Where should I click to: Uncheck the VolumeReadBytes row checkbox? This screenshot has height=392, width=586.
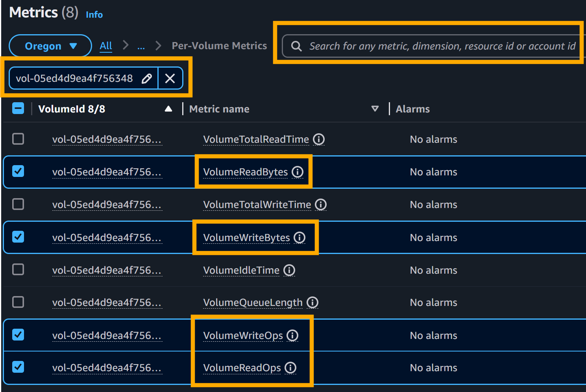(x=18, y=171)
